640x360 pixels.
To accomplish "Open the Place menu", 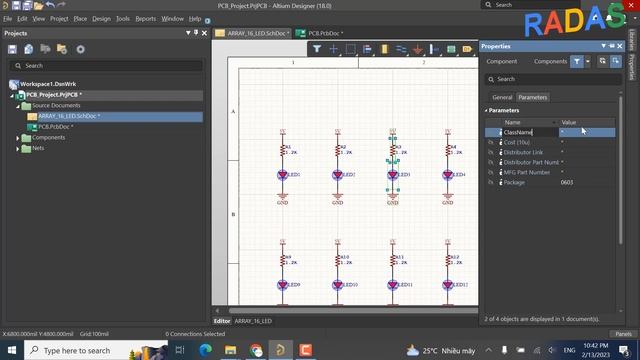I will tap(80, 19).
